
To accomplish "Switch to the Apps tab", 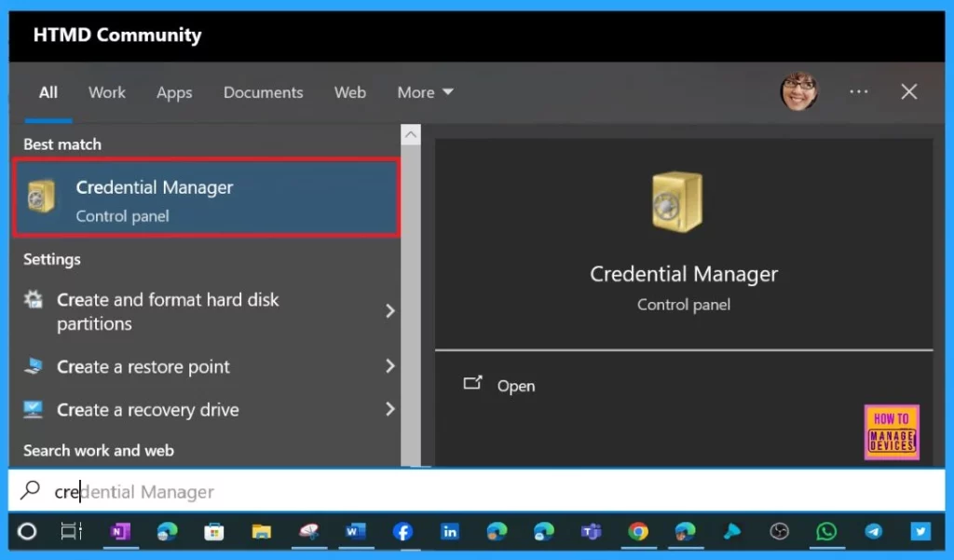I will point(174,92).
